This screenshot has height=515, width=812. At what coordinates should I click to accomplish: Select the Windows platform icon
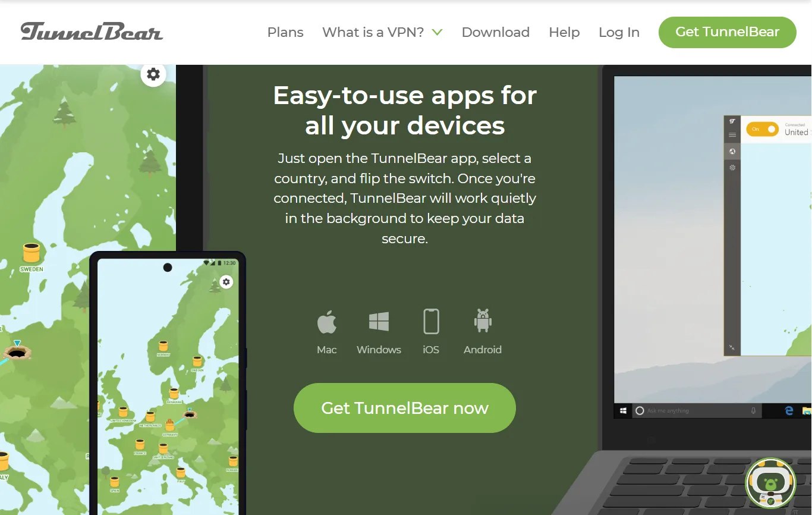pyautogui.click(x=379, y=322)
